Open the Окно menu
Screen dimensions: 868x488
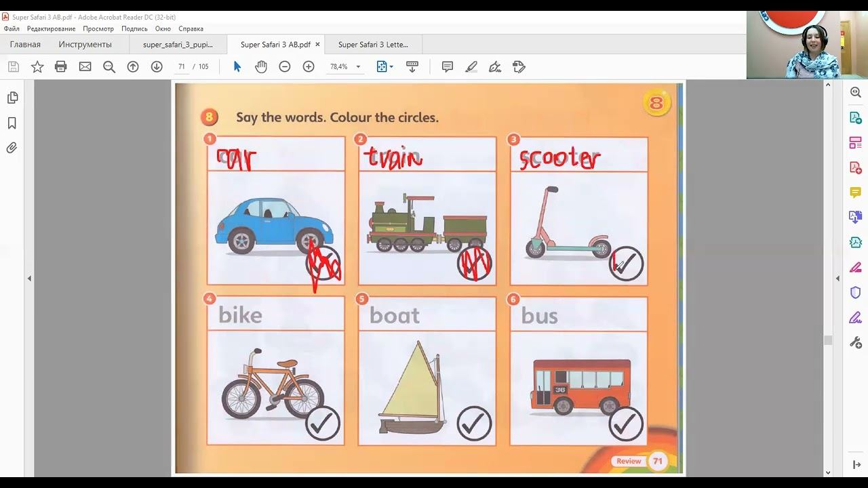tap(163, 29)
